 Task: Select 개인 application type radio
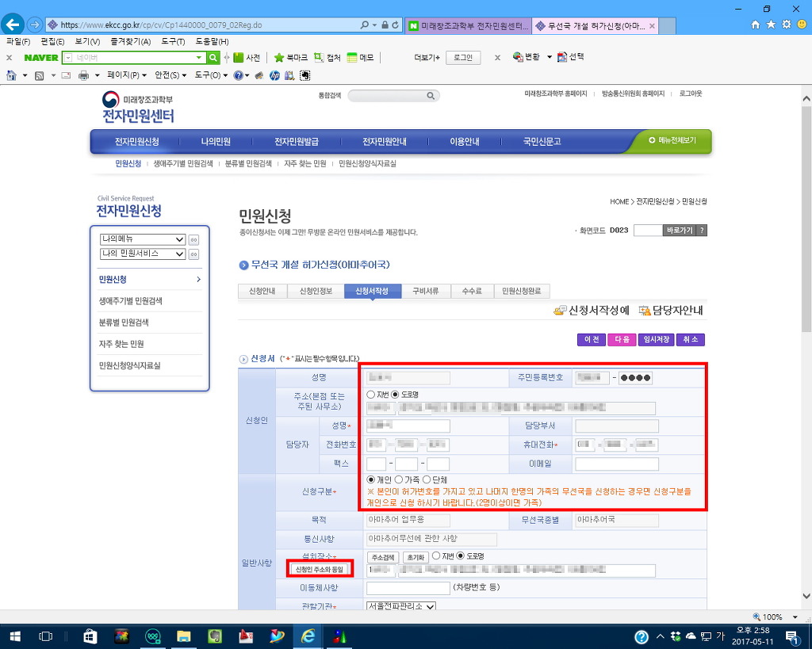click(371, 479)
